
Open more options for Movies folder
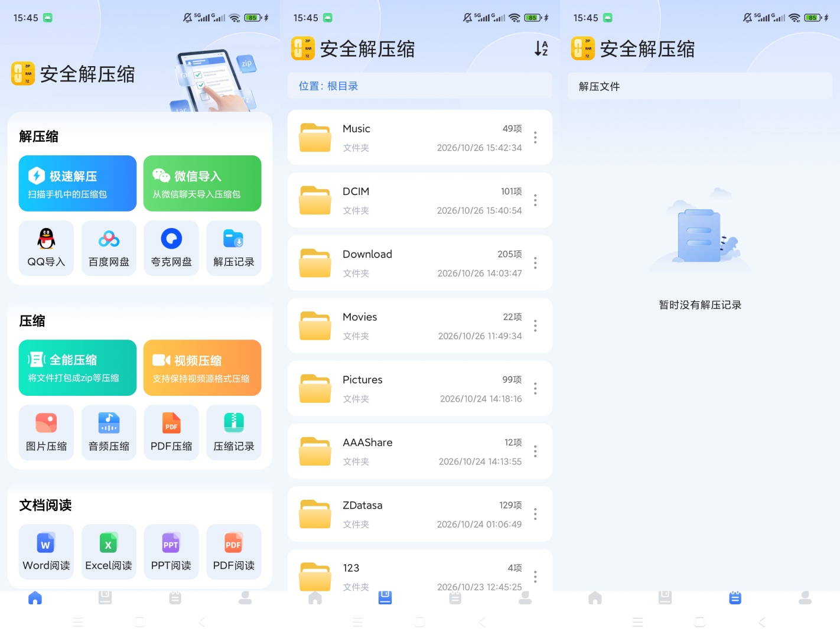(535, 325)
